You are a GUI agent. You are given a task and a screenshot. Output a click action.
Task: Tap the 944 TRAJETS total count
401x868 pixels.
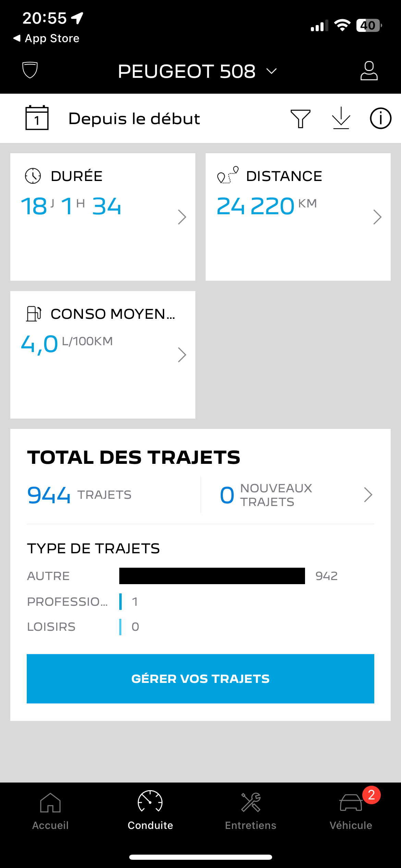click(80, 495)
